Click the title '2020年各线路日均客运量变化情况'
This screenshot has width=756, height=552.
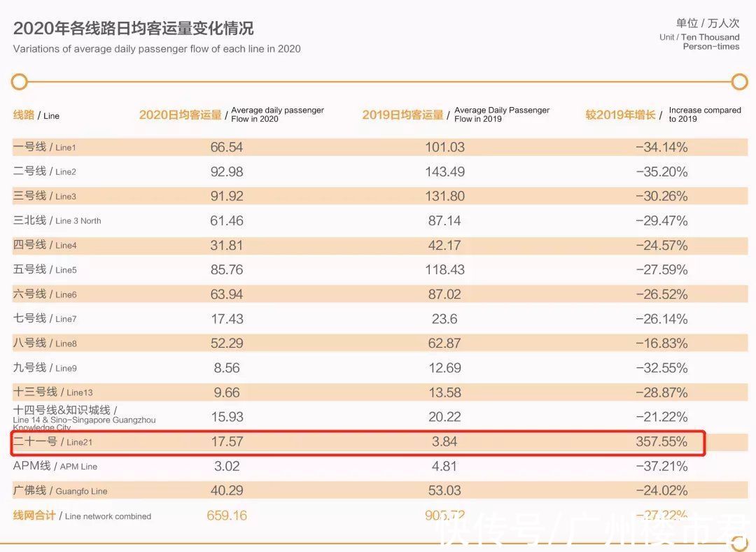point(133,29)
